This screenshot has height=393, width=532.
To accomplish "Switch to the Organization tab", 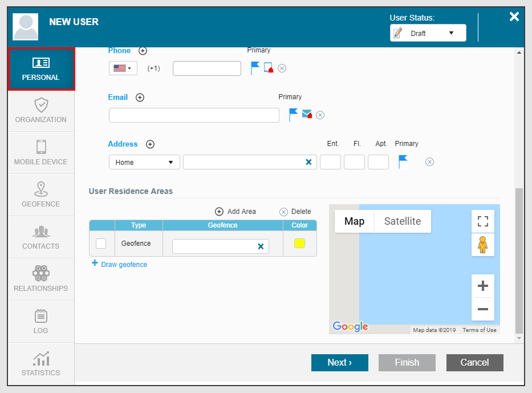I will coord(41,111).
